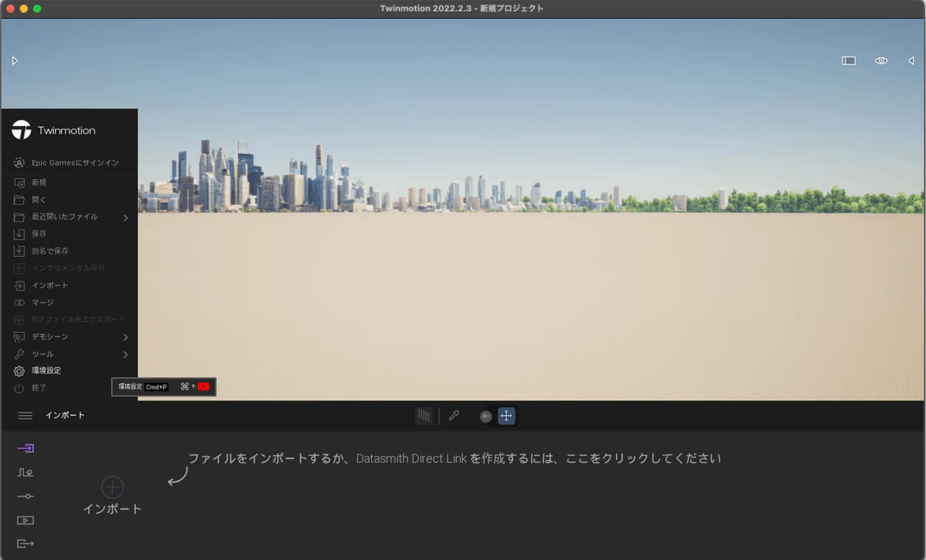Click the folder icon beside 最近開いたファイル
This screenshot has width=926, height=560.
19,218
